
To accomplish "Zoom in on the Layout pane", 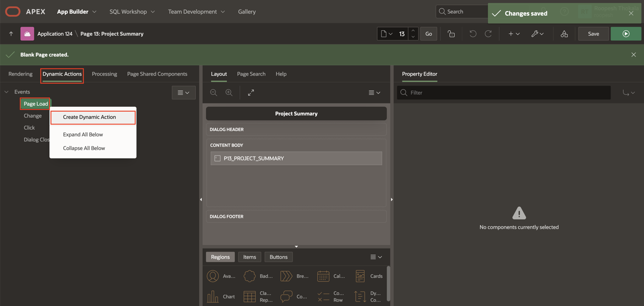I will (x=229, y=93).
